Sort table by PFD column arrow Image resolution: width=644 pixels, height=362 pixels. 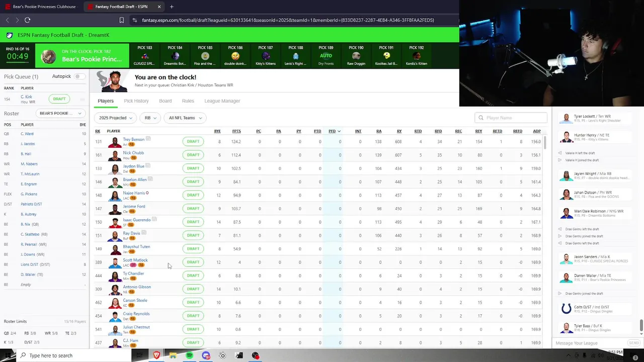(339, 131)
